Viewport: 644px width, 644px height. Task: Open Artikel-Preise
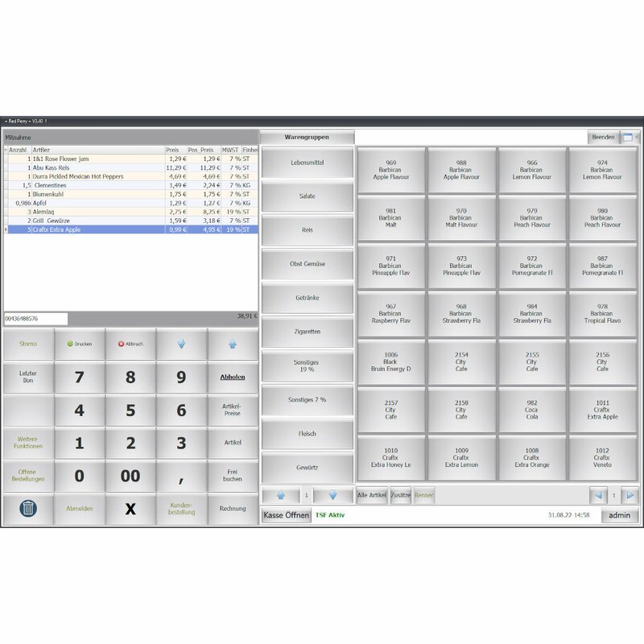[233, 410]
